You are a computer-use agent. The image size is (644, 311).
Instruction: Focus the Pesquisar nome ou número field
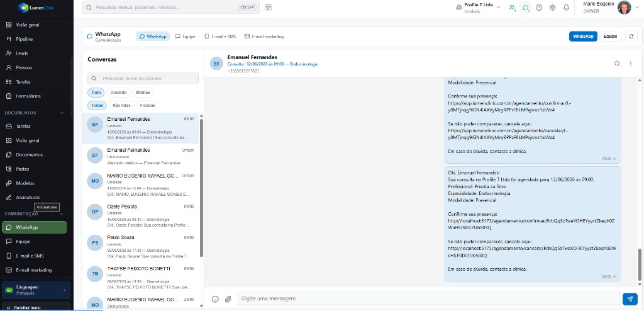143,78
